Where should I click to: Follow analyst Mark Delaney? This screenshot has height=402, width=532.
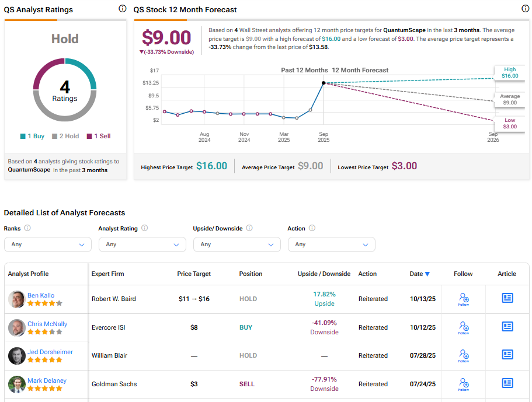coord(464,383)
